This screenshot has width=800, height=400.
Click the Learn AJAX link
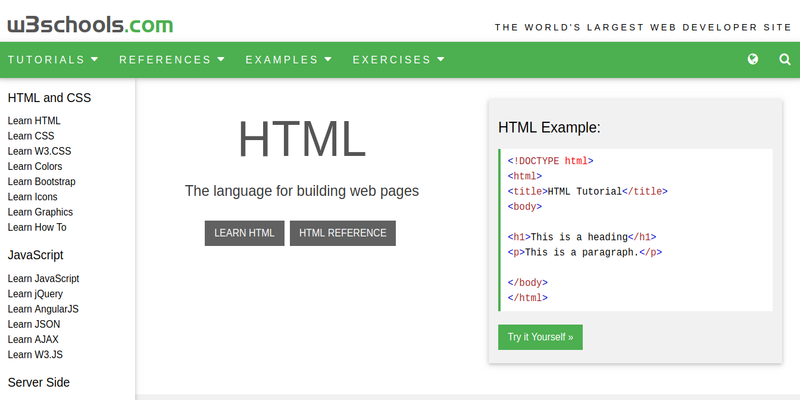coord(33,339)
